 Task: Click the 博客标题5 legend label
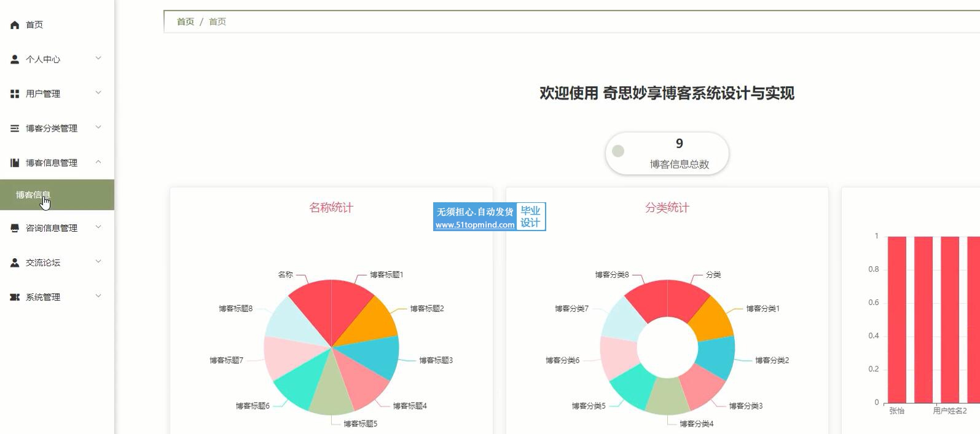[x=360, y=424]
